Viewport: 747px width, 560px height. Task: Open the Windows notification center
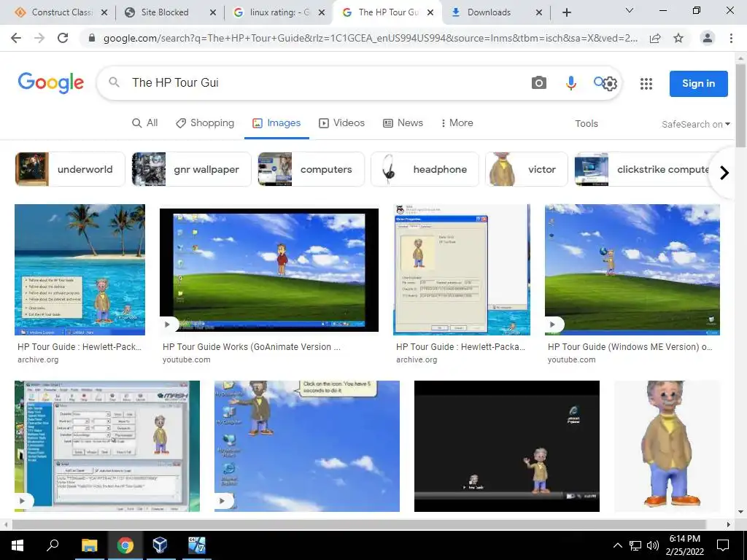pos(723,545)
